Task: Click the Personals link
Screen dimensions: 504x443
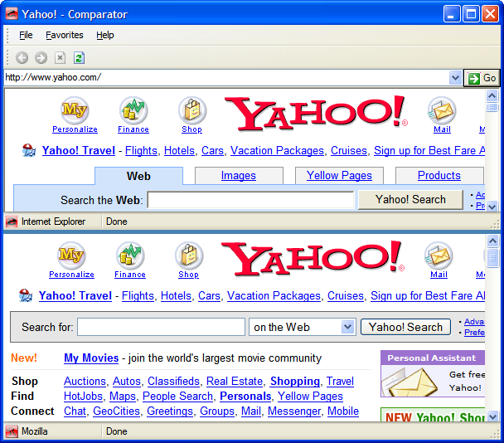Action: (245, 396)
